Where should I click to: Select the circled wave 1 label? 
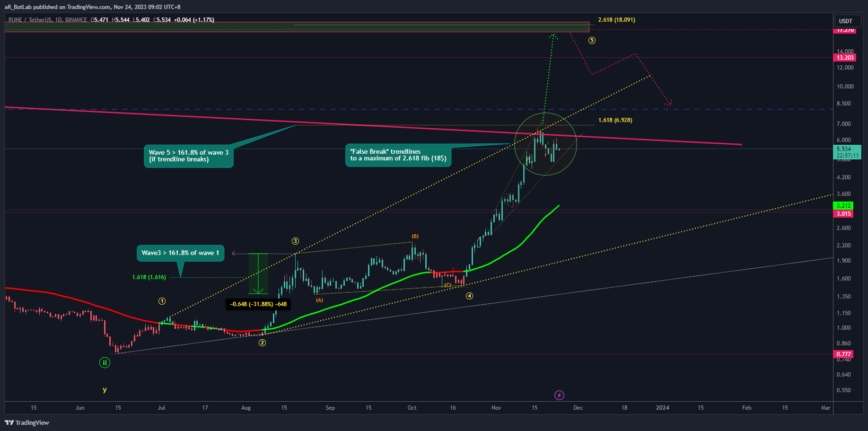162,301
